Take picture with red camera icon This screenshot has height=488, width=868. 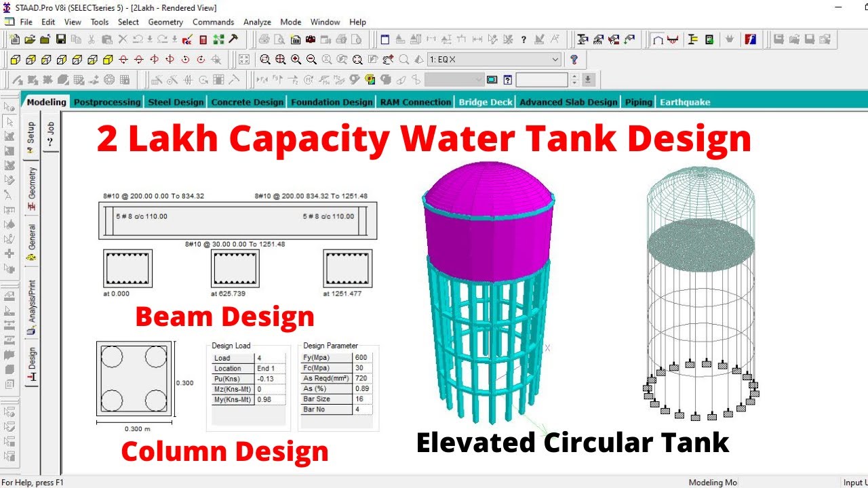[311, 39]
